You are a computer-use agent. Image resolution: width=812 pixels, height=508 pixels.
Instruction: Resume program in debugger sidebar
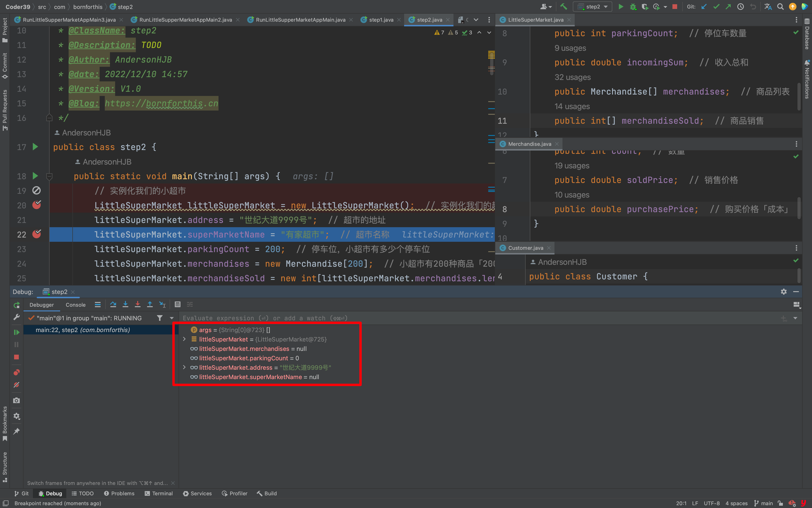(x=16, y=332)
